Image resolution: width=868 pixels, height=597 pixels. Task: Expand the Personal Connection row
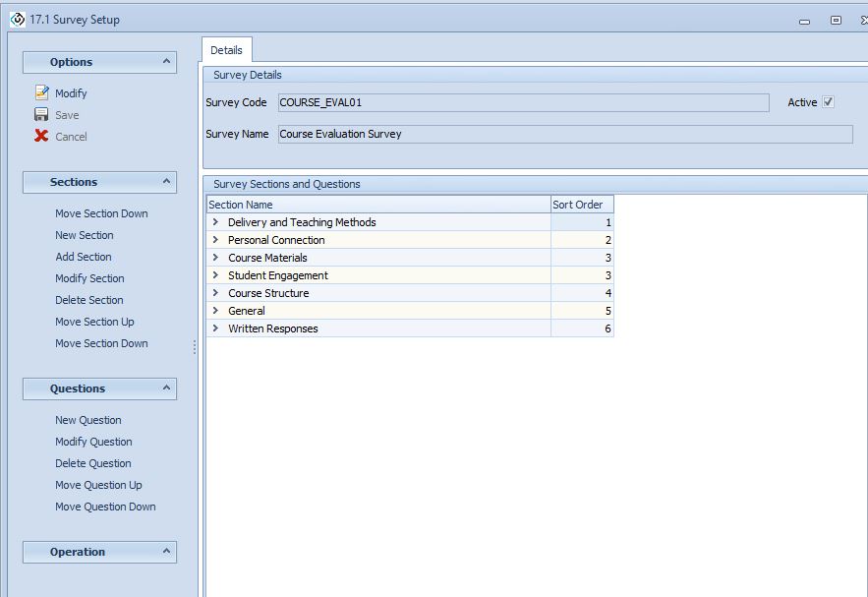pos(215,240)
